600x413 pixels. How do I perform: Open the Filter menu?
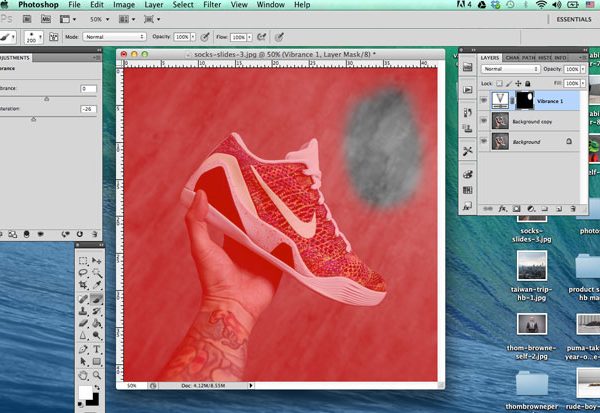click(x=212, y=6)
